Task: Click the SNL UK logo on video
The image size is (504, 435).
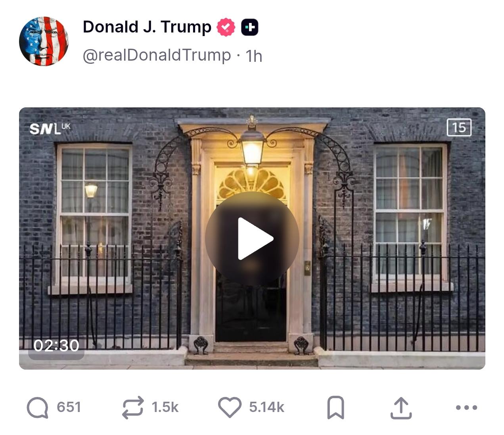Action: (x=50, y=128)
